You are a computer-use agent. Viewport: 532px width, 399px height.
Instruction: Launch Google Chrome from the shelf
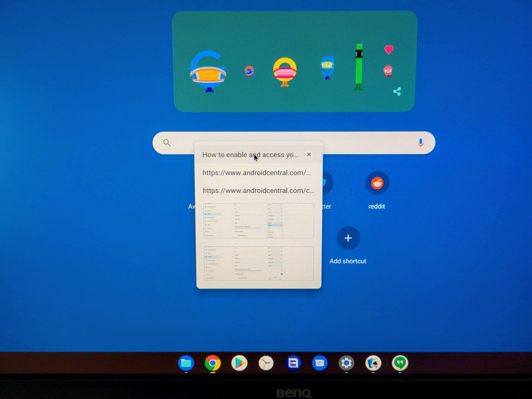click(213, 363)
